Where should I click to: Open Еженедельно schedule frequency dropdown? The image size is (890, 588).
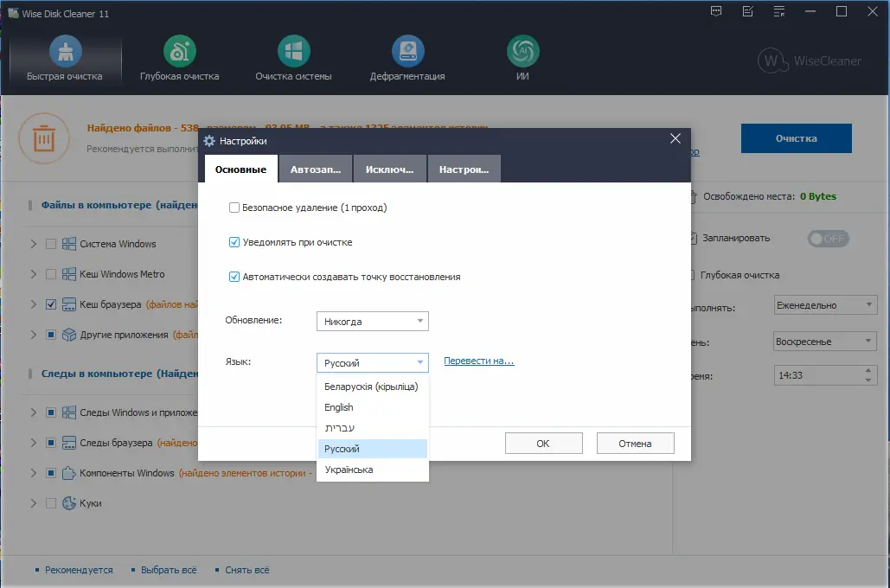(825, 305)
